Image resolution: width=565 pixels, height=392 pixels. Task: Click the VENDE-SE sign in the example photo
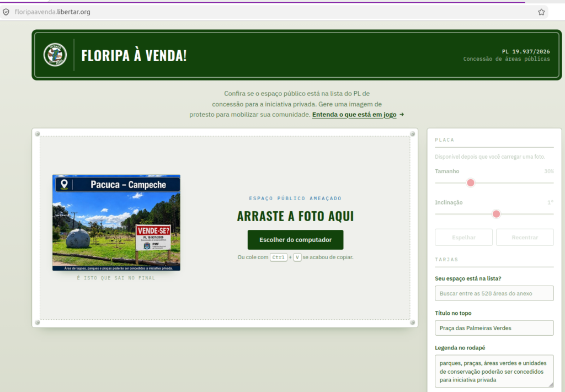[x=153, y=238]
